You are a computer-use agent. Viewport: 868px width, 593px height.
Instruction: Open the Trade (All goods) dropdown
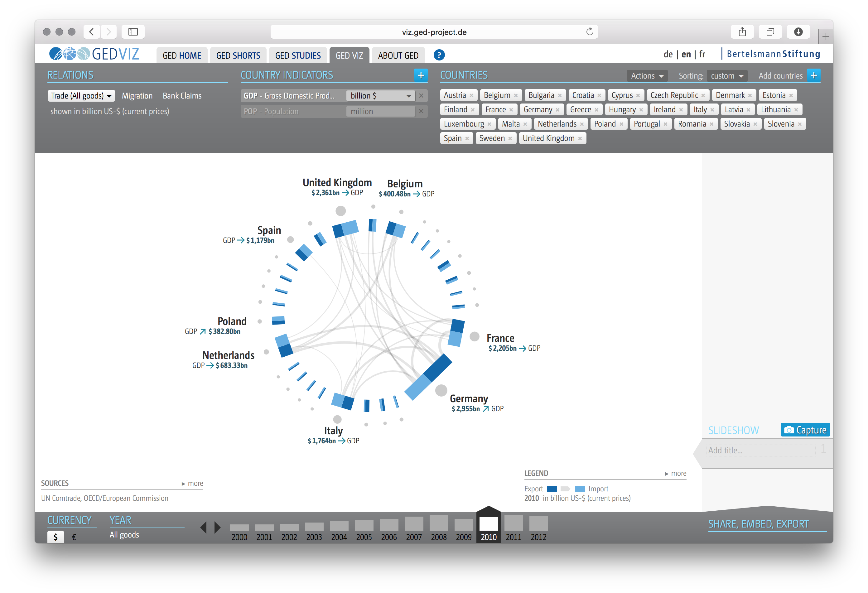tap(81, 96)
